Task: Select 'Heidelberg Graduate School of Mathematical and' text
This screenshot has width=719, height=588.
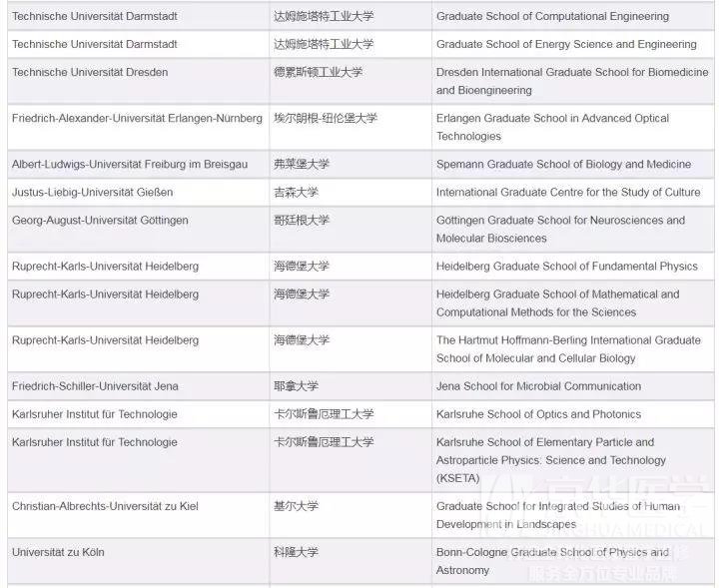Action: click(557, 294)
